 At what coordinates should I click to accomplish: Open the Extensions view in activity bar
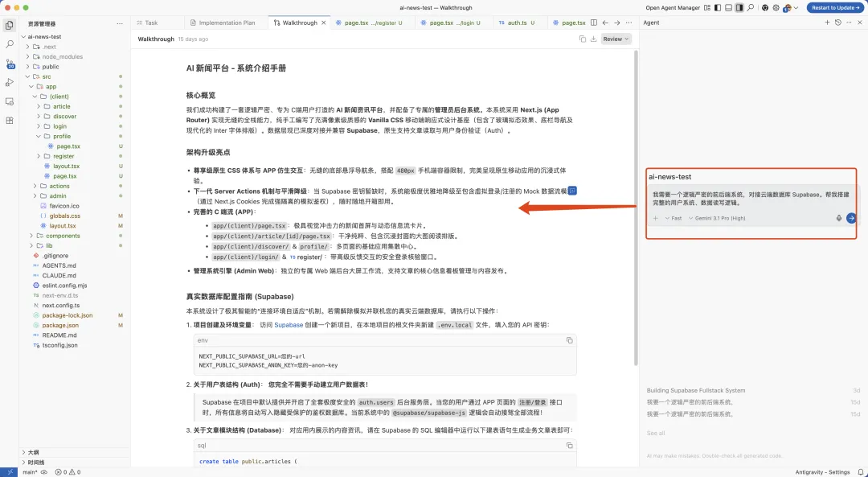click(10, 120)
